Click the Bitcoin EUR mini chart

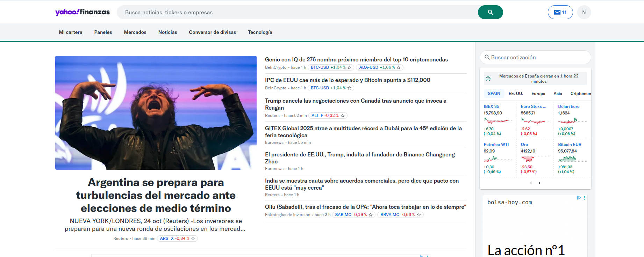tap(572, 159)
